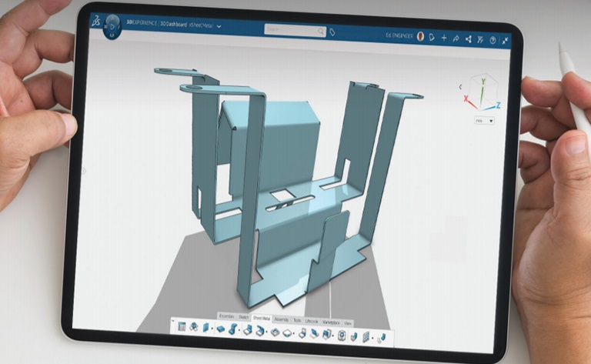Screen dimensions: 591x364
Task: Click the network connections icon in top bar
Action: pyautogui.click(x=467, y=38)
